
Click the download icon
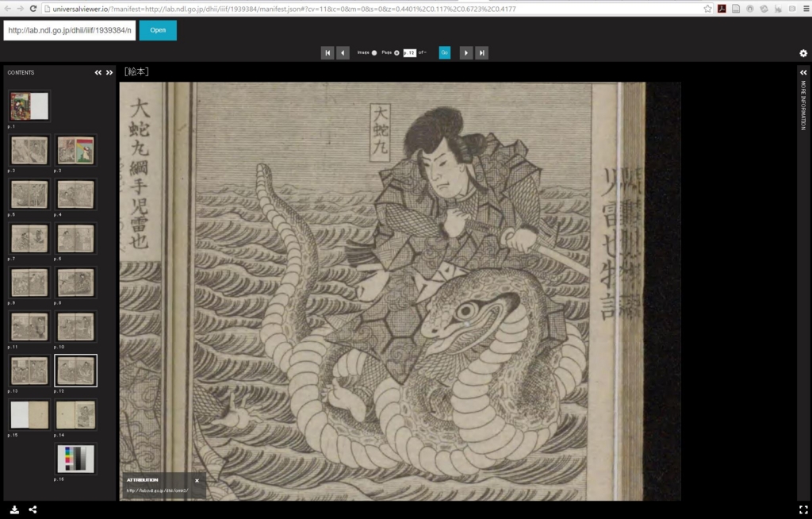point(14,509)
